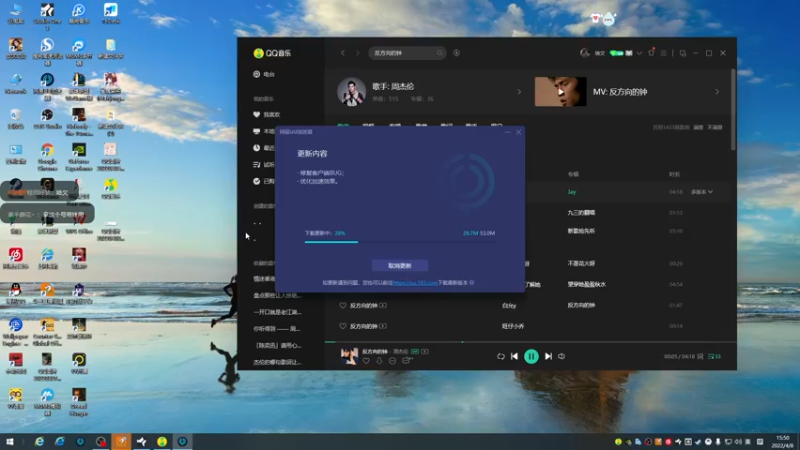800x450 pixels.
Task: Favorite the 白fey 反方向的钟 song
Action: (343, 306)
